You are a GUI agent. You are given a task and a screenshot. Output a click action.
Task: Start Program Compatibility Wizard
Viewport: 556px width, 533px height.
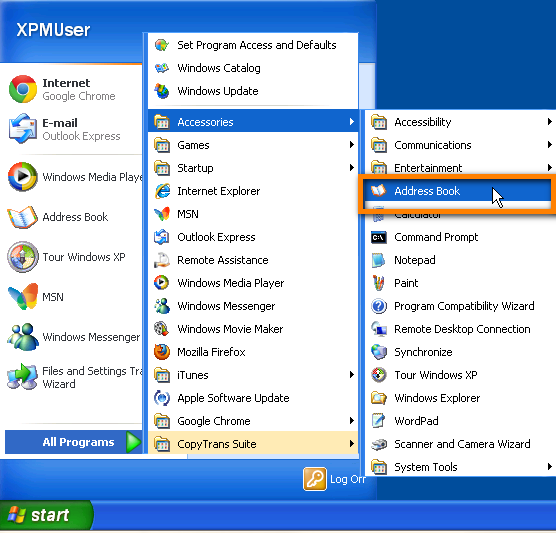click(x=460, y=306)
